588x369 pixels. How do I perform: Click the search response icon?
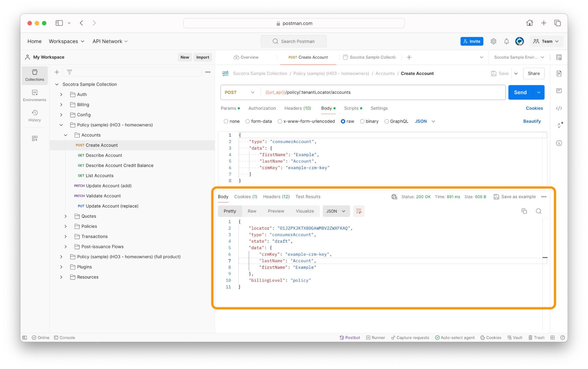[x=539, y=211]
